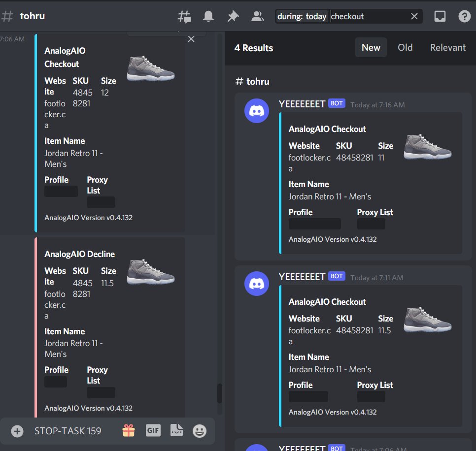Open sneaker thumbnail in chat size 12 checkout
Image resolution: width=476 pixels, height=451 pixels.
151,68
